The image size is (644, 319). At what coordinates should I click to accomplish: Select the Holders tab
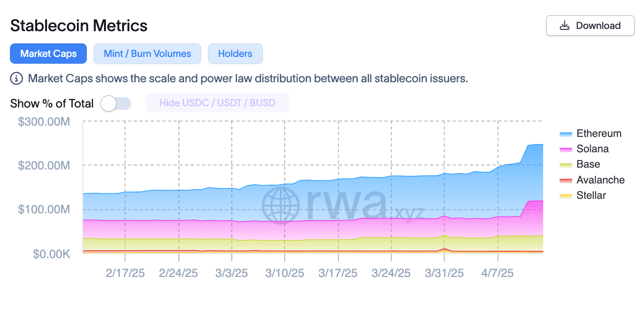point(235,54)
